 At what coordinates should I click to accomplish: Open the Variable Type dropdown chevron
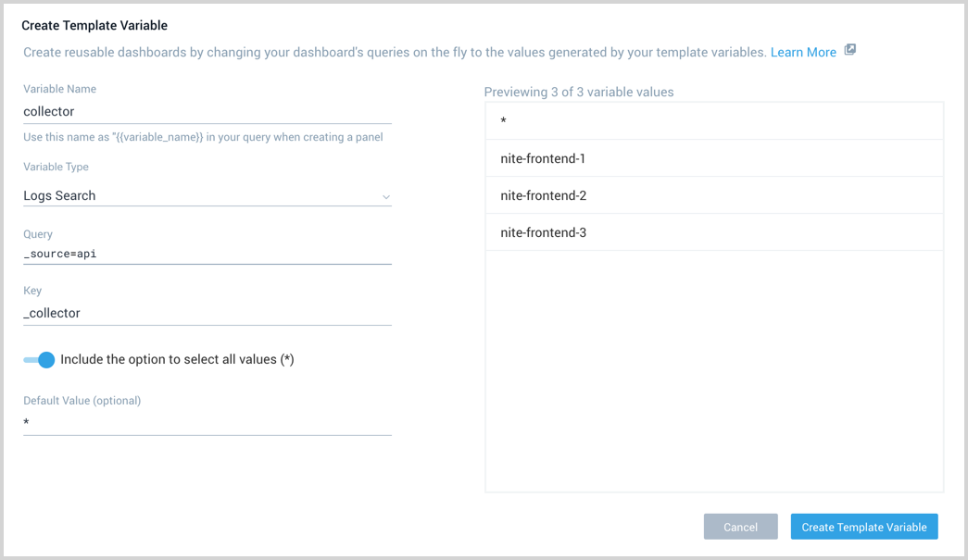tap(386, 195)
